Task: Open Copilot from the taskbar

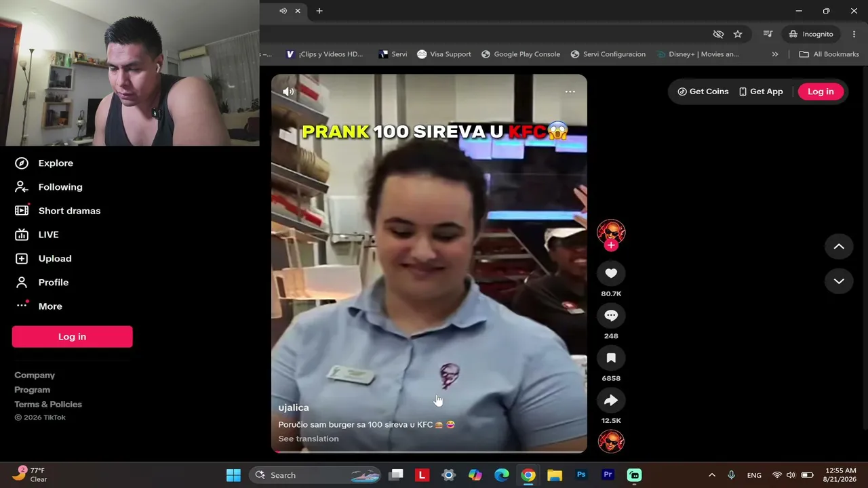Action: [x=475, y=475]
